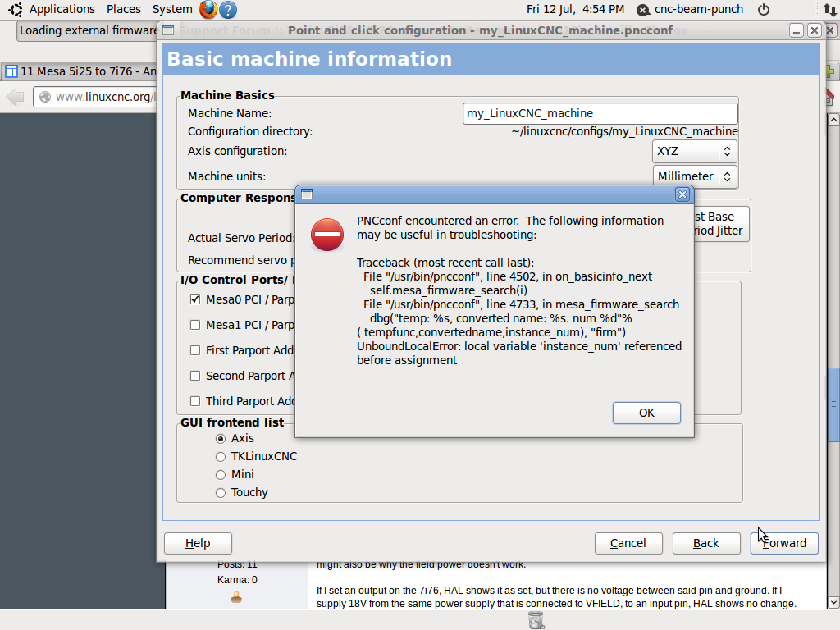Click the Test Base Period Jitter button

[x=721, y=224]
